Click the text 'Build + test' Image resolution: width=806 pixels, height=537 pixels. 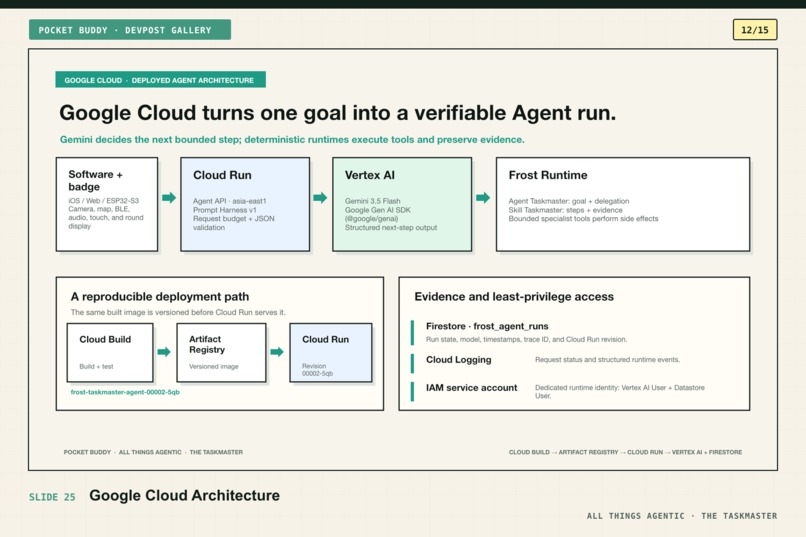tap(96, 366)
